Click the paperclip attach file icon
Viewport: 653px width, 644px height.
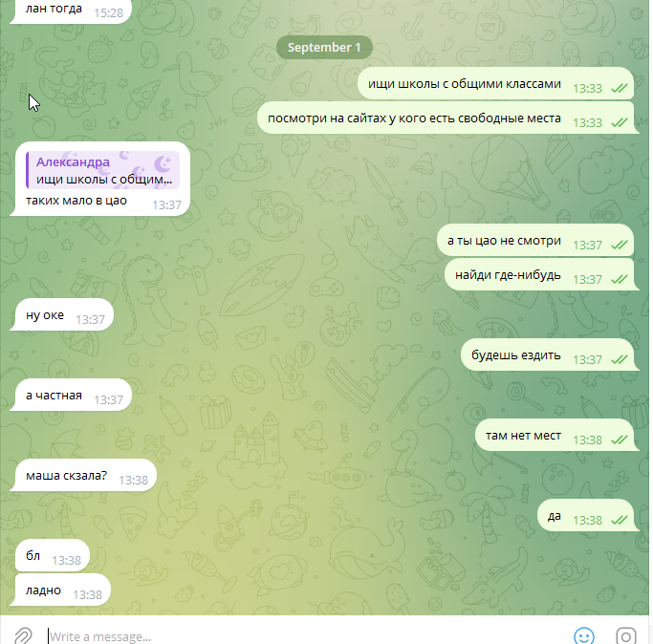coord(23,635)
